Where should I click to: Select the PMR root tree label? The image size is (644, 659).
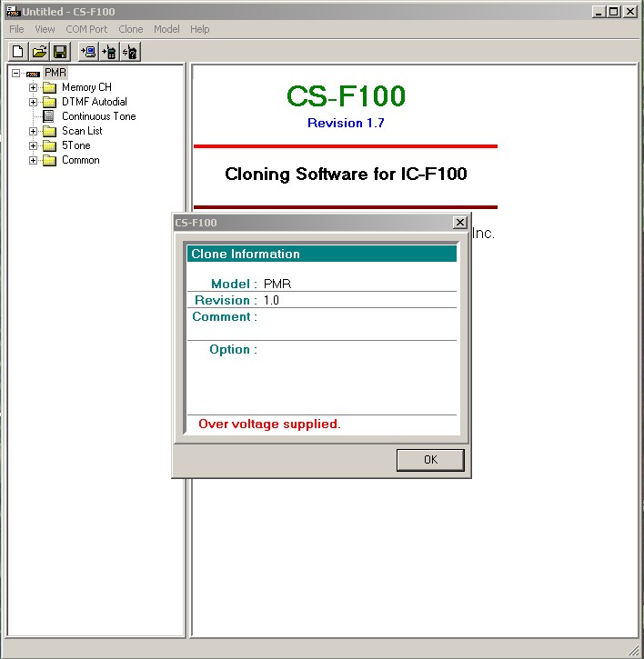coord(55,73)
